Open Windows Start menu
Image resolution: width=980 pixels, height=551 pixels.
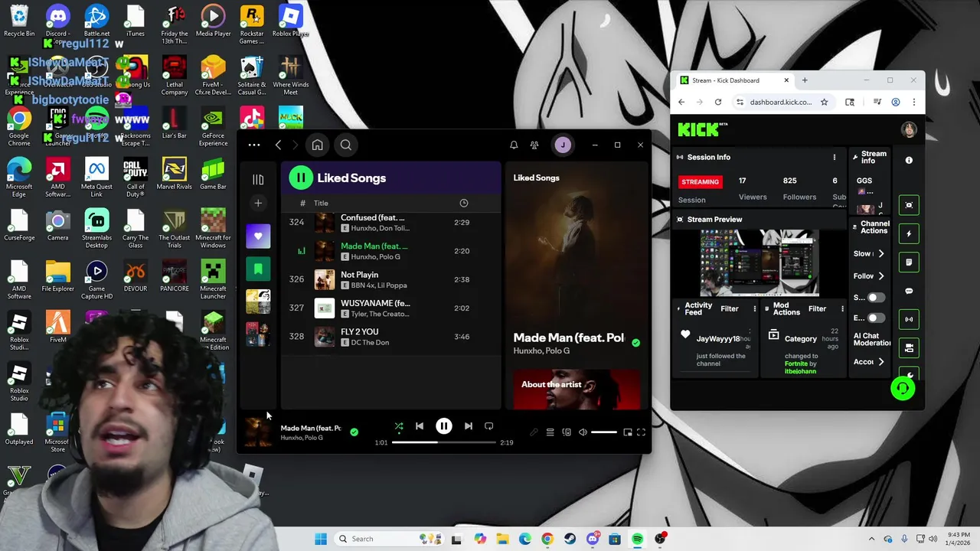click(x=321, y=539)
